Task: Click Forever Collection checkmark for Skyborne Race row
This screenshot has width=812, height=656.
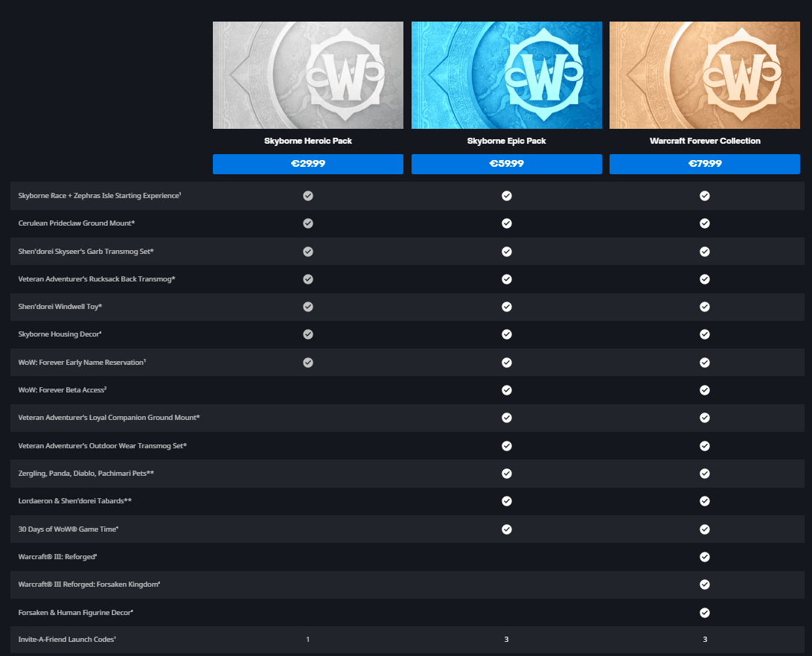Action: [x=705, y=196]
